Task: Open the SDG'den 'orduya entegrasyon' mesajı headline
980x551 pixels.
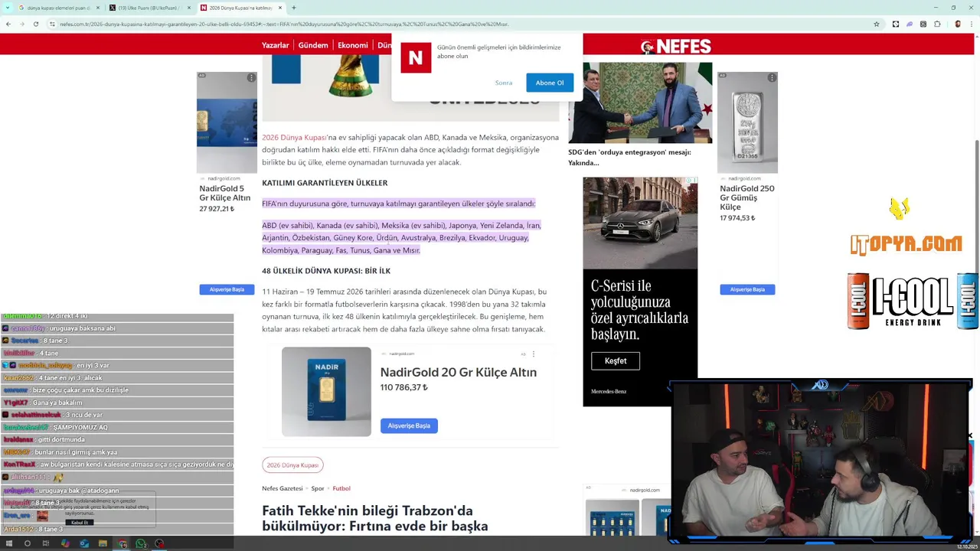Action: coord(629,157)
